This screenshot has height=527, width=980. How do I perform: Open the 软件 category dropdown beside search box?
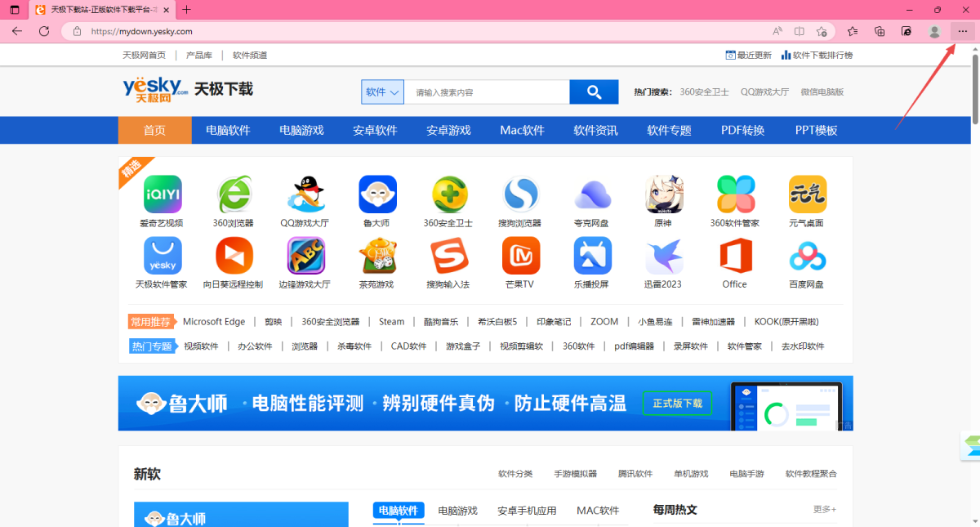(381, 92)
